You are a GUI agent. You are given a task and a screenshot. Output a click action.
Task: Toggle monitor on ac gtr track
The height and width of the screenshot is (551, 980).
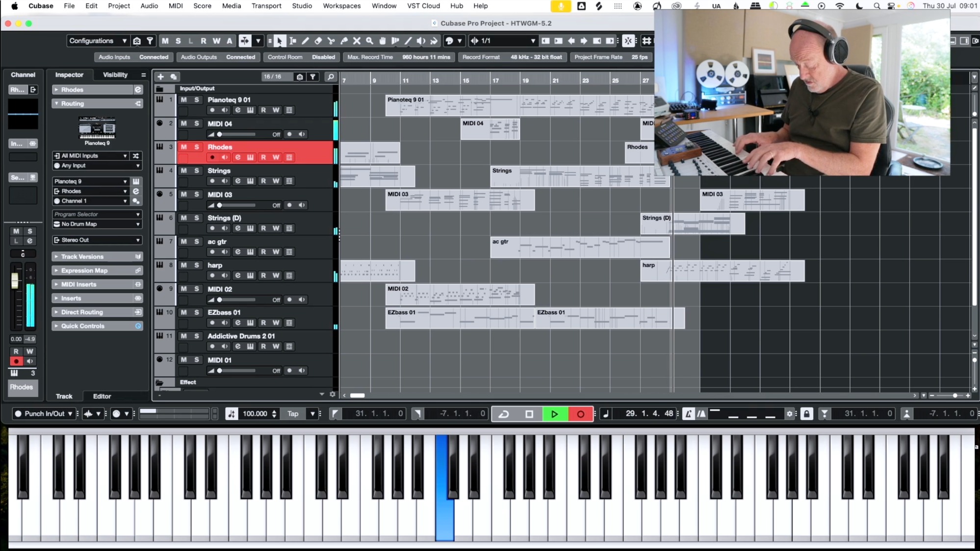click(225, 252)
